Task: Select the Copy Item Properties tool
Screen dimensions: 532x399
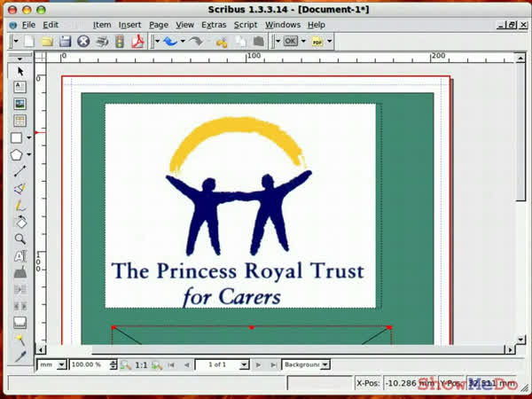Action: [x=20, y=339]
